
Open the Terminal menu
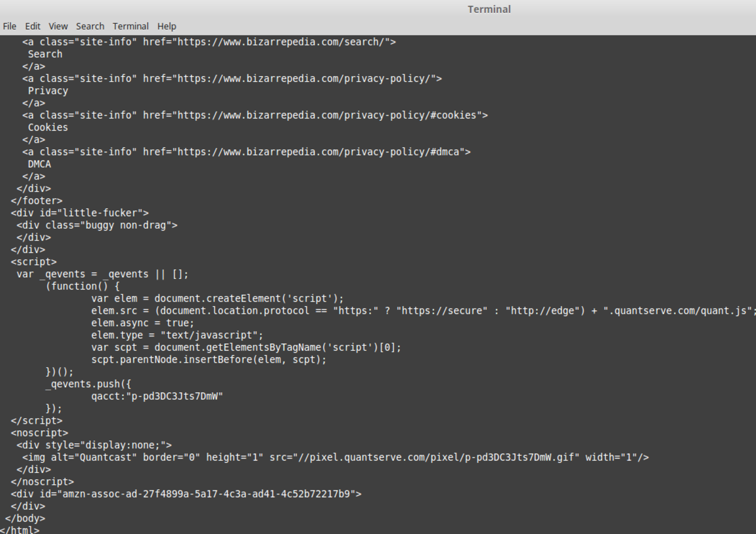click(x=130, y=26)
